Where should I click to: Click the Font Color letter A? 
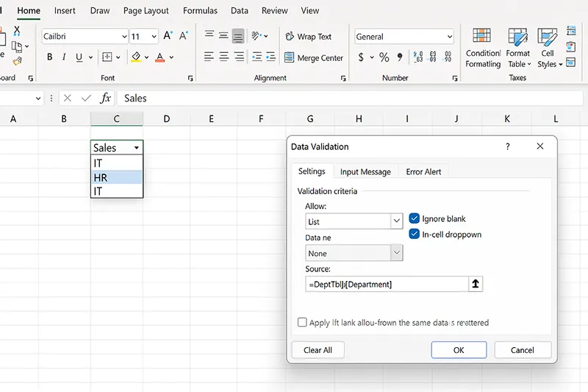(x=160, y=57)
